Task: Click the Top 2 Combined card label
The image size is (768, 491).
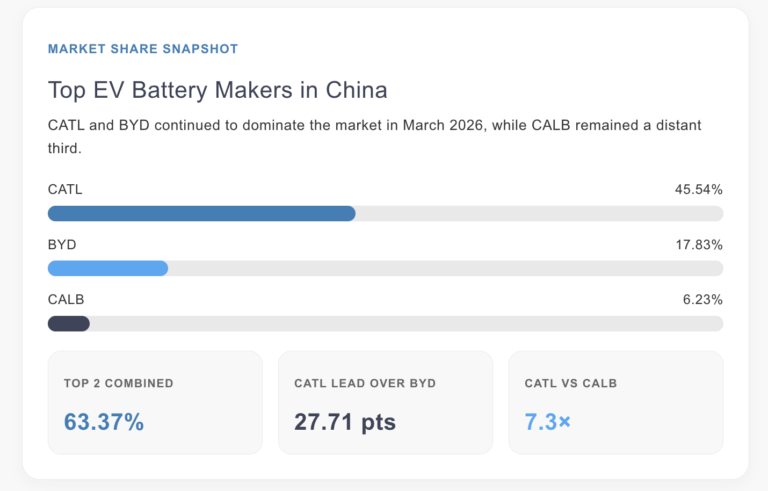Action: tap(118, 383)
